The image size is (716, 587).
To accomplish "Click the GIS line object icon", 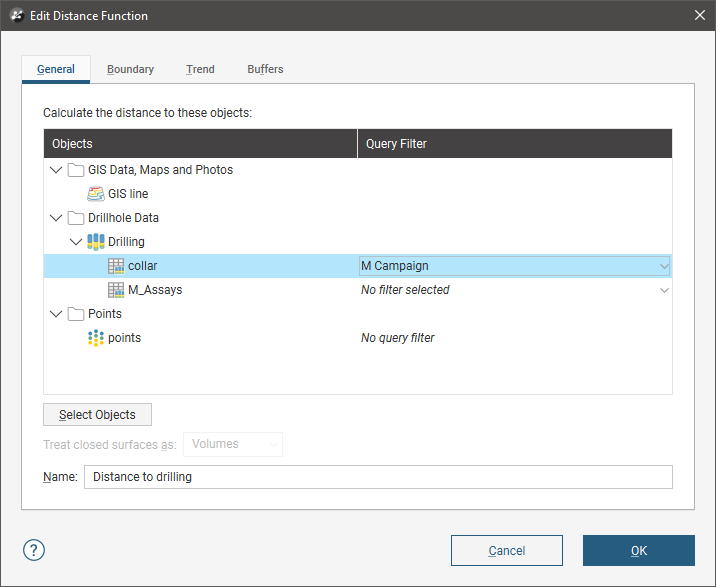I will (x=96, y=194).
